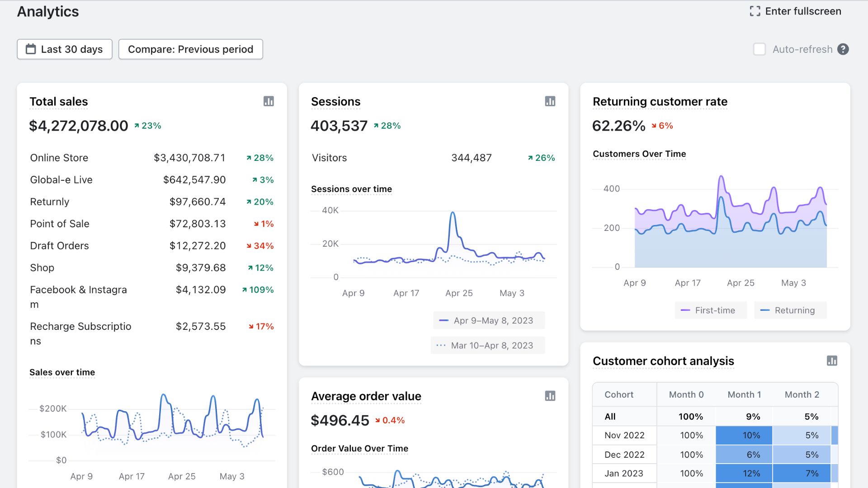Select the Online Store sales row
The height and width of the screenshot is (488, 868).
point(152,158)
